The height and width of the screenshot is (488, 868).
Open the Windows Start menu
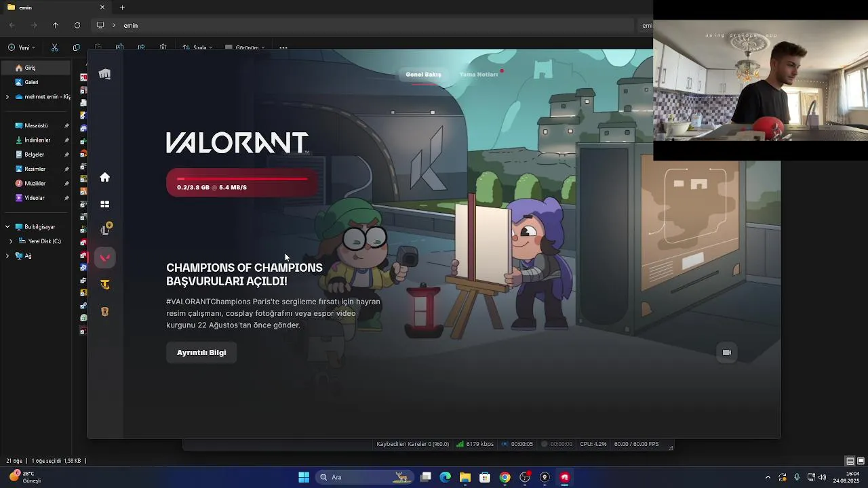(304, 477)
